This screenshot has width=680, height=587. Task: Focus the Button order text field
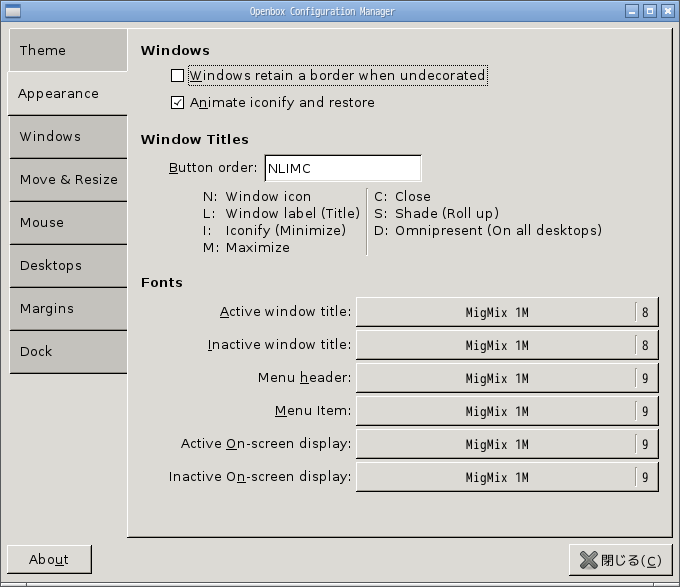click(343, 168)
